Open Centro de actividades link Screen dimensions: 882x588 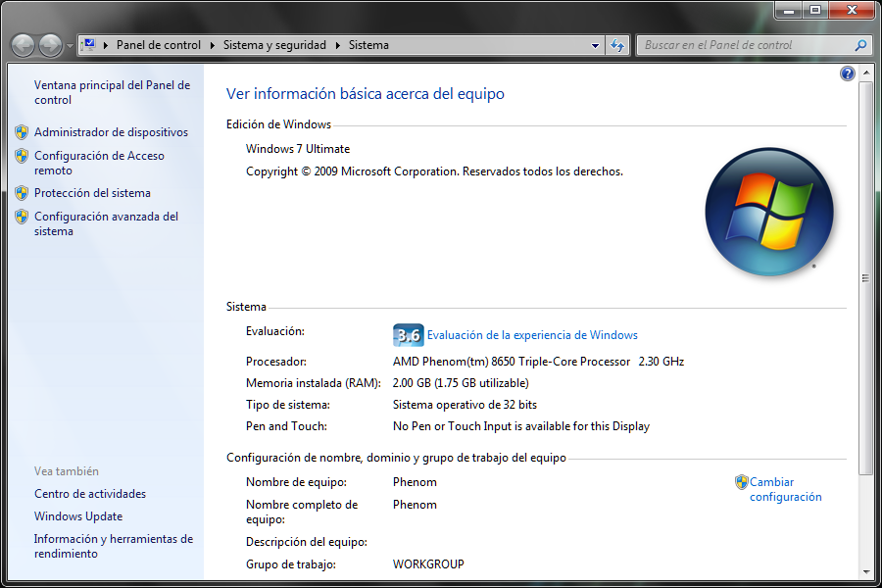pyautogui.click(x=90, y=494)
